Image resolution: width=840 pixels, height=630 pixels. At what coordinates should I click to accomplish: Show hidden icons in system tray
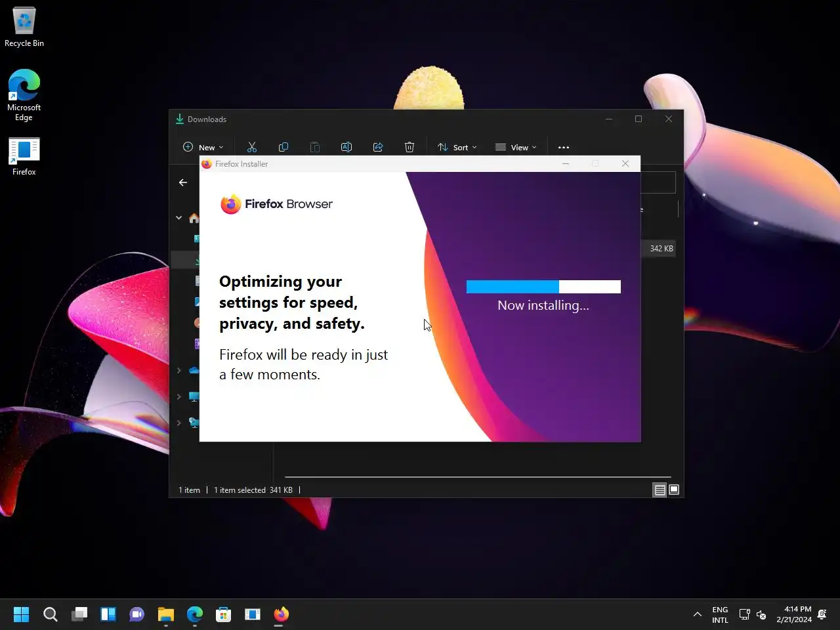698,614
